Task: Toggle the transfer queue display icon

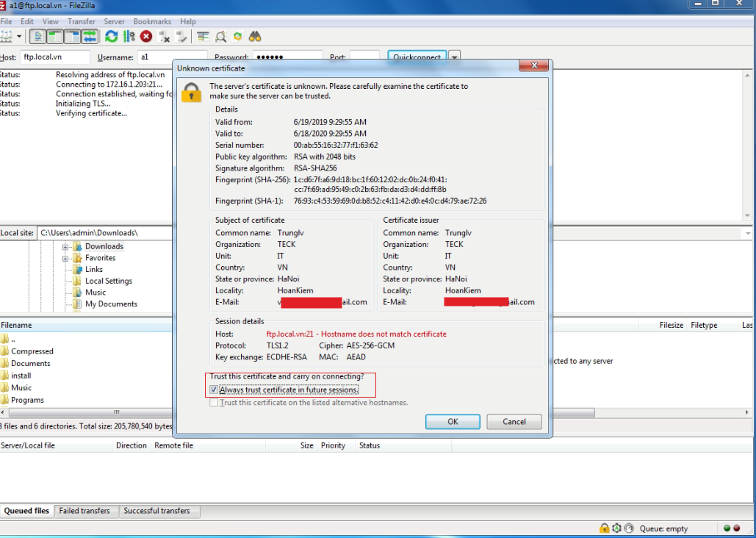Action: 90,37
